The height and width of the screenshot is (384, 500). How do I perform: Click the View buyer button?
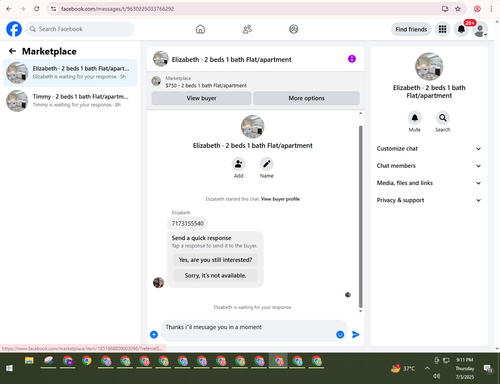pos(201,98)
